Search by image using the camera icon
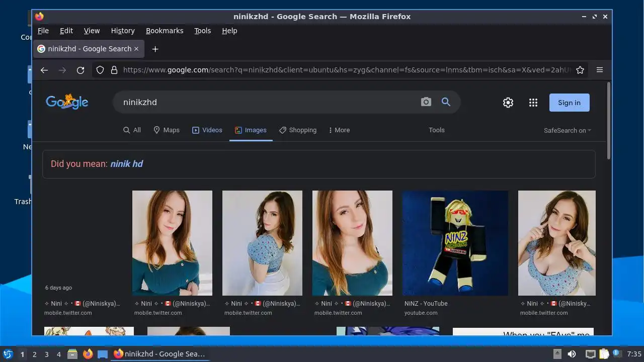The width and height of the screenshot is (644, 362). (426, 102)
